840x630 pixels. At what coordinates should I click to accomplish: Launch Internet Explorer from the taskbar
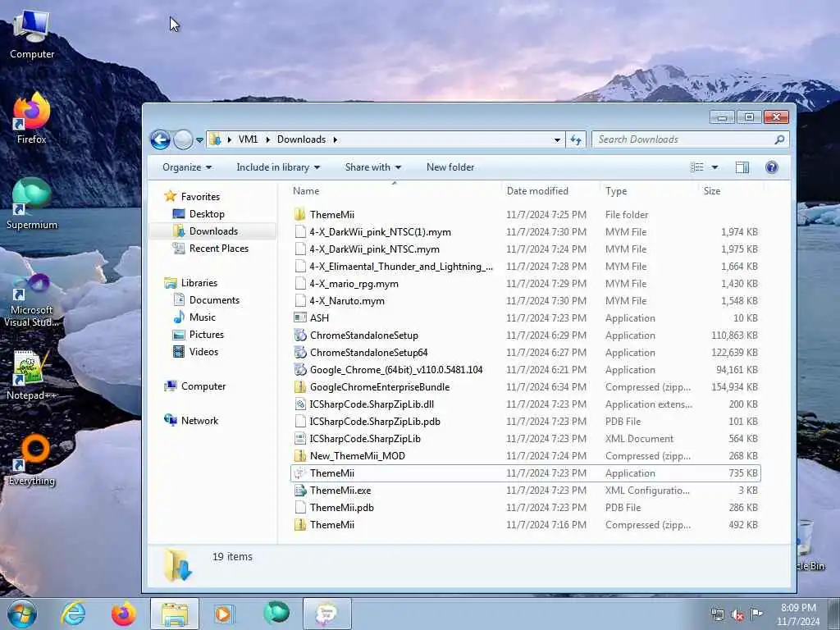pos(73,614)
